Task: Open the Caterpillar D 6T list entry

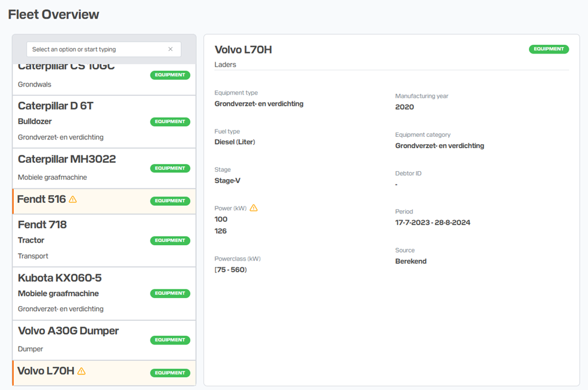Action: pyautogui.click(x=105, y=122)
